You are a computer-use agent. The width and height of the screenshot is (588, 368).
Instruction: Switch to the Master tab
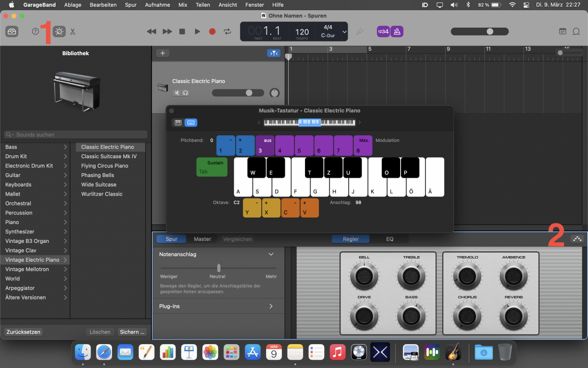(202, 239)
